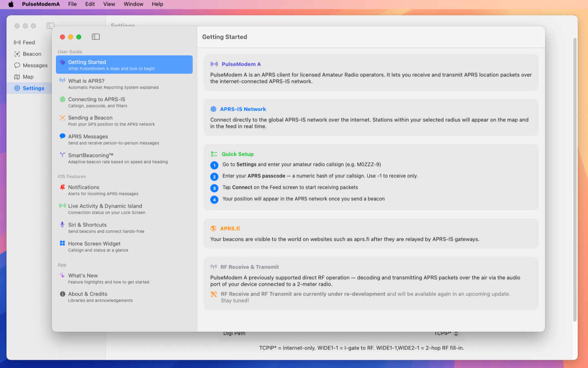Screen dimensions: 588x368
Task: Click the Getting Started heart icon
Action: tap(62, 62)
